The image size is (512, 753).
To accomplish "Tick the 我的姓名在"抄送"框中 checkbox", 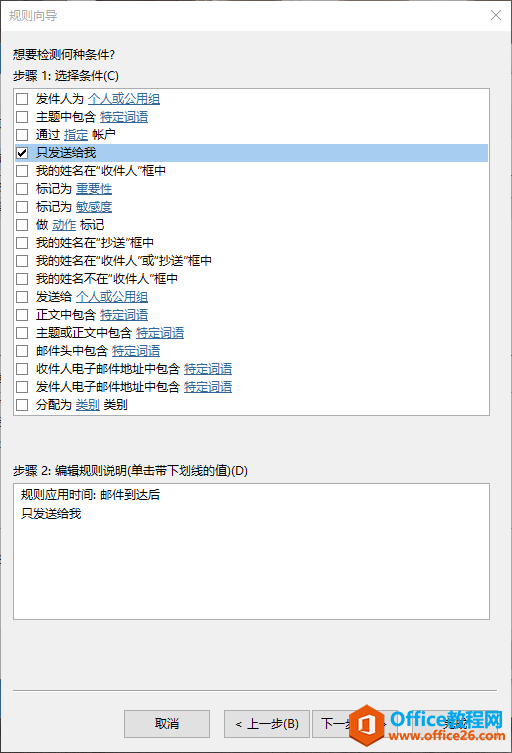I will pyautogui.click(x=22, y=243).
